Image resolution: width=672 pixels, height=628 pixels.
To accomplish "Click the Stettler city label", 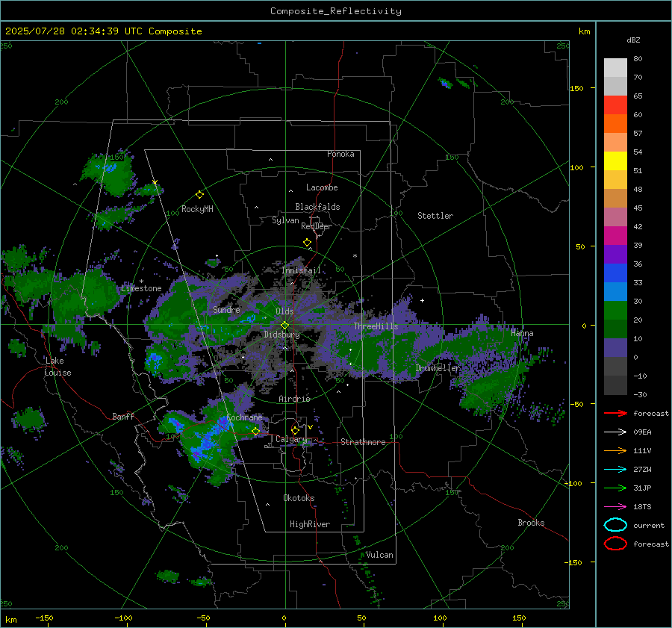I will click(435, 216).
